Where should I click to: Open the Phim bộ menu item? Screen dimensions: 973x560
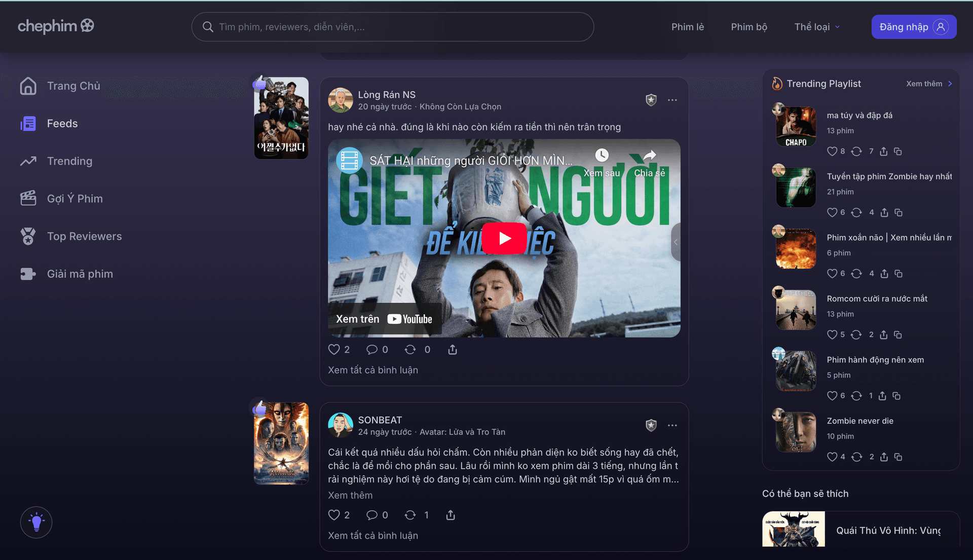pos(749,27)
